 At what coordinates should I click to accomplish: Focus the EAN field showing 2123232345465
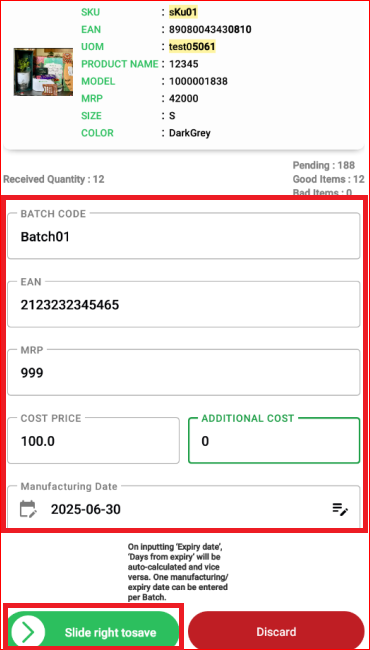click(x=184, y=305)
